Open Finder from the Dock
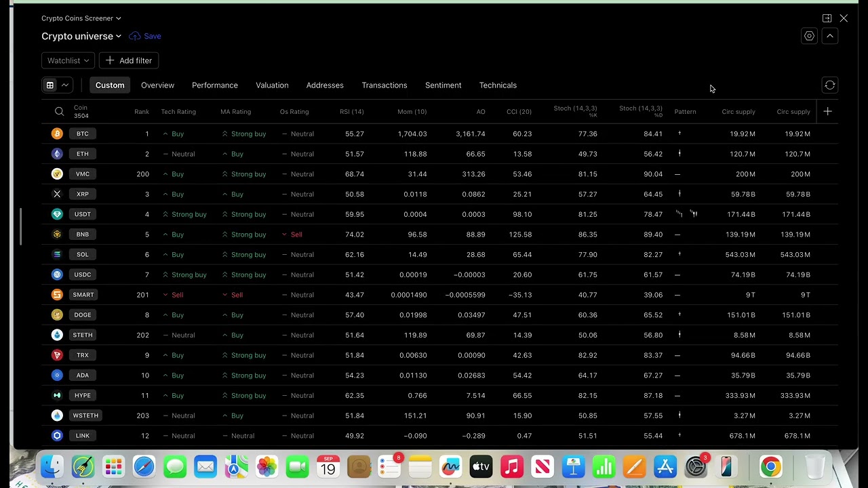This screenshot has width=868, height=488. (52, 467)
